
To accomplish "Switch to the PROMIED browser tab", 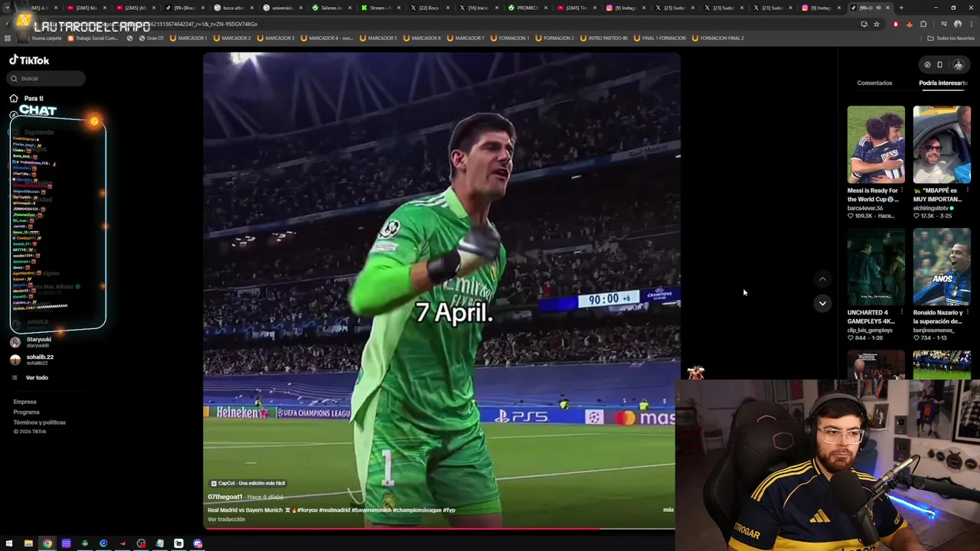I will pos(526,8).
